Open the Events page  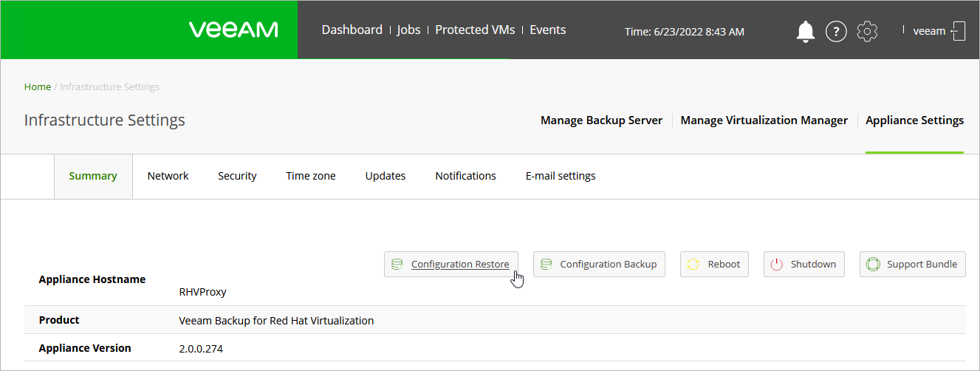(x=548, y=30)
